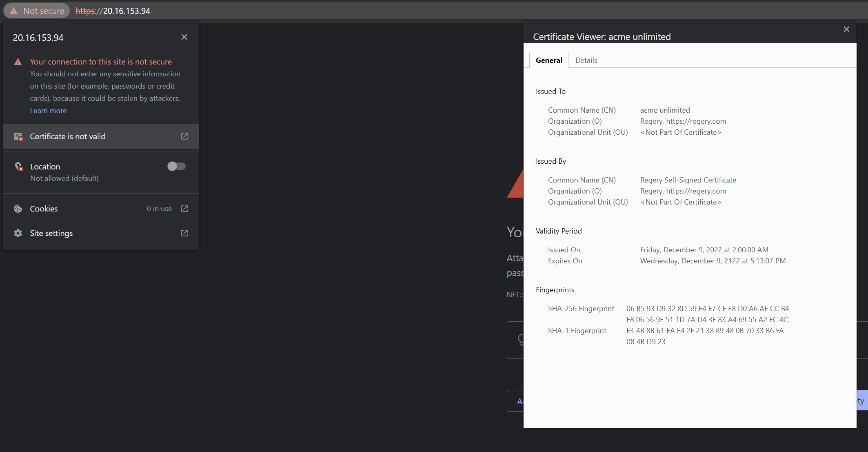Close the site info popup
Image resolution: width=868 pixels, height=452 pixels.
(184, 37)
